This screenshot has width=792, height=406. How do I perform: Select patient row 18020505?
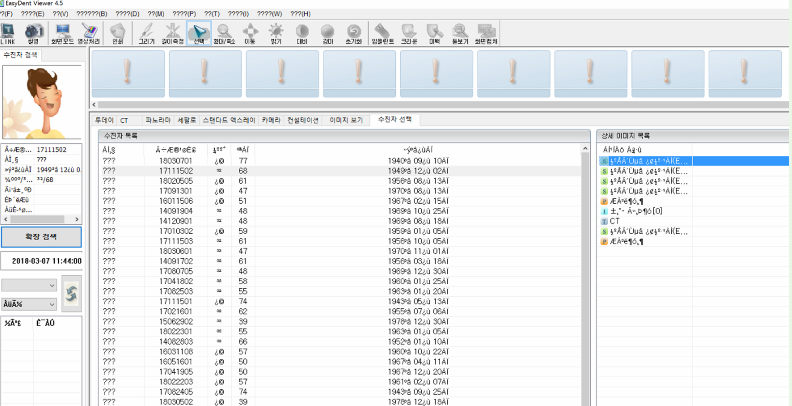[x=340, y=181]
